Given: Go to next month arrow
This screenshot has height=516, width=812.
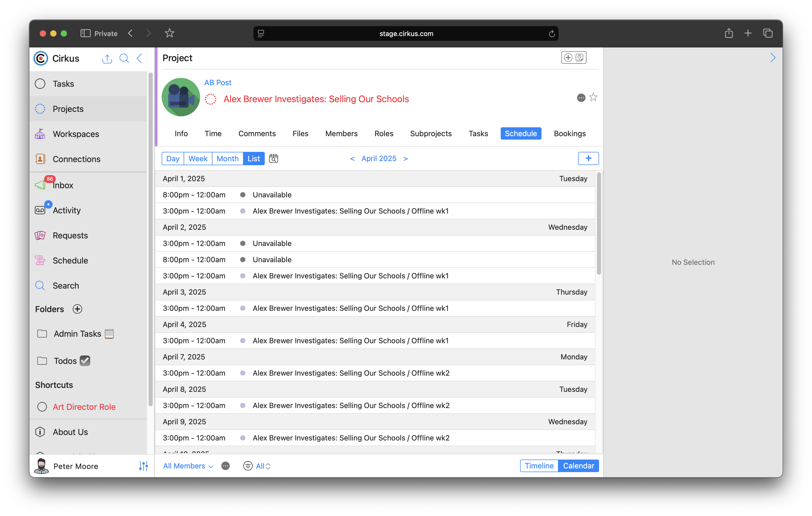Looking at the screenshot, I should coord(406,159).
